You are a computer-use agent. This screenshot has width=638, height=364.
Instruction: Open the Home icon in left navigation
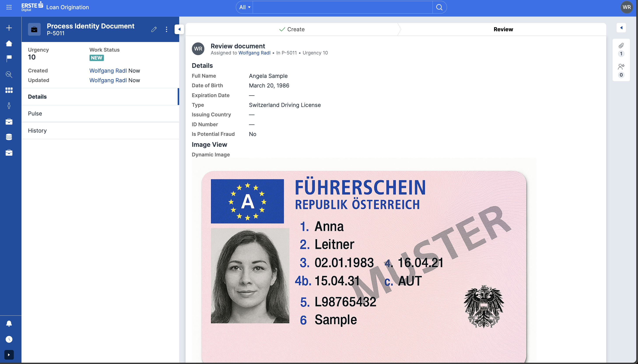9,43
